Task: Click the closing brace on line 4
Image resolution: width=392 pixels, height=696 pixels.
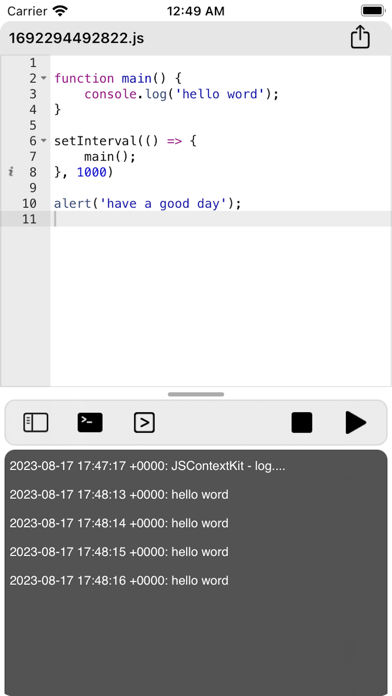Action: point(57,110)
